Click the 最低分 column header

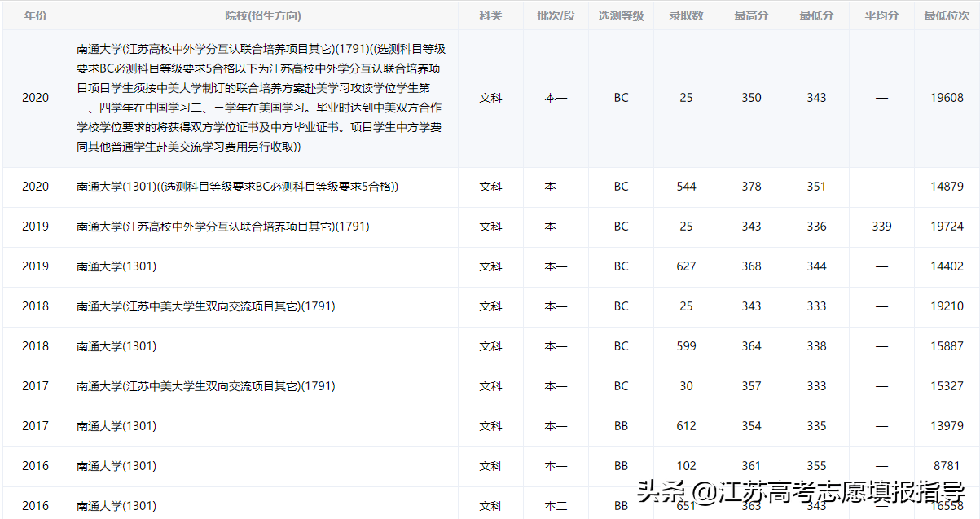816,15
